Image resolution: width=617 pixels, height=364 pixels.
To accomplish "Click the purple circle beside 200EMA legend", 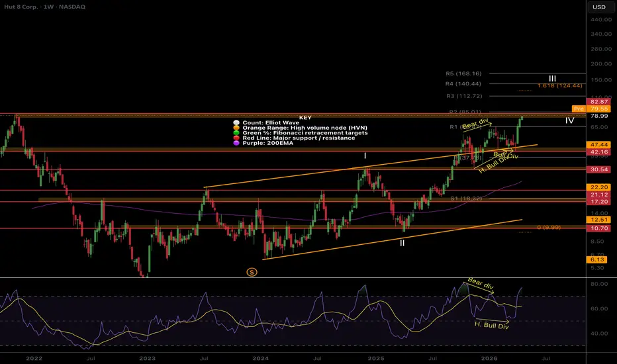I will 236,143.
